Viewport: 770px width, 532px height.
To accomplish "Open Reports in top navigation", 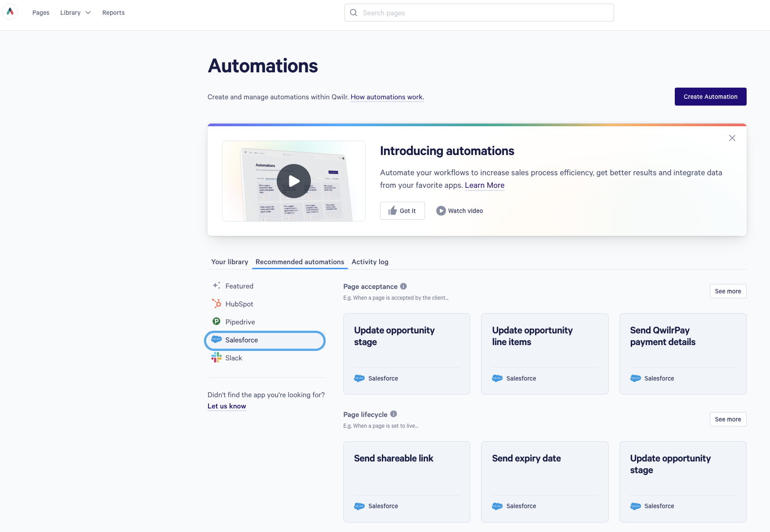I will pyautogui.click(x=113, y=13).
